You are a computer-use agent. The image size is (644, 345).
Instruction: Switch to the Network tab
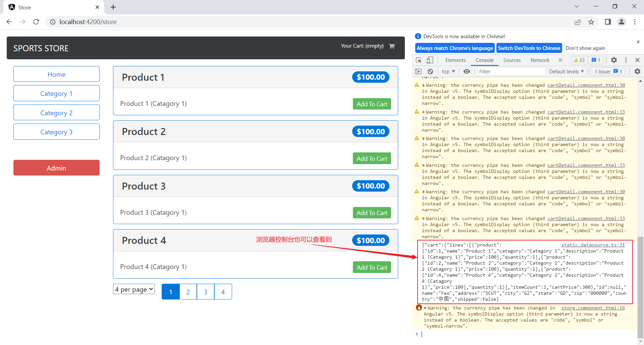coord(540,60)
